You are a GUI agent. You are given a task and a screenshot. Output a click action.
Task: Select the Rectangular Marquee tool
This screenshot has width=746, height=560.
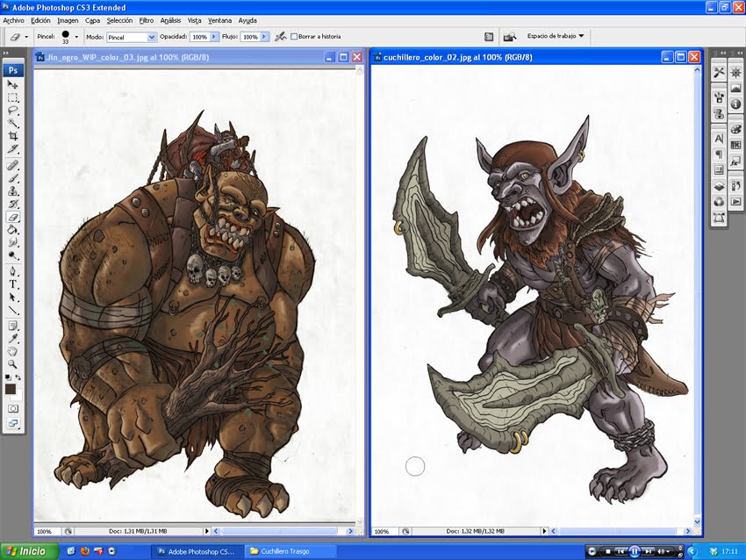pos(13,97)
